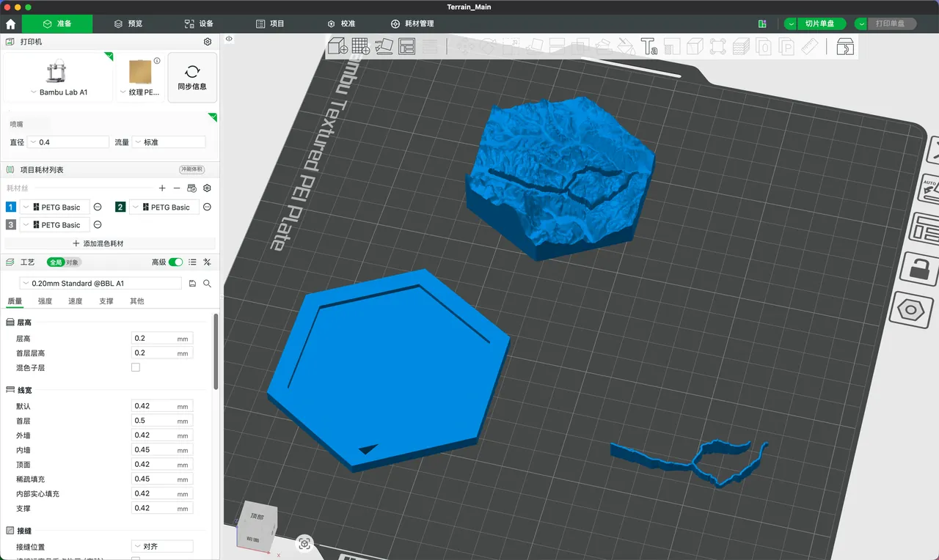939x560 pixels.
Task: Open seam position 对齐 dropdown
Action: pyautogui.click(x=162, y=546)
